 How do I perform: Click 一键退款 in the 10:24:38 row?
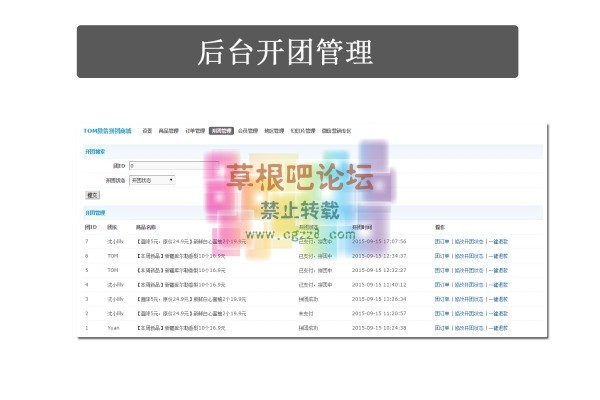[498, 328]
